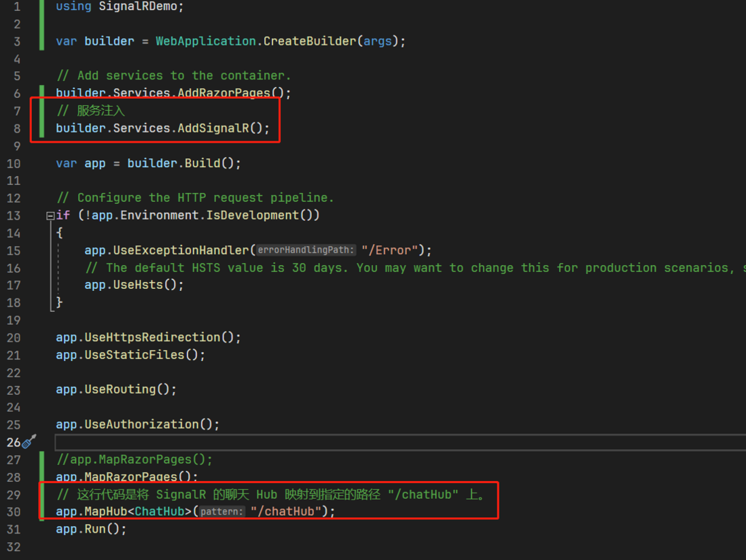
Task: Click the 'args' parameter on line 3
Action: click(377, 41)
